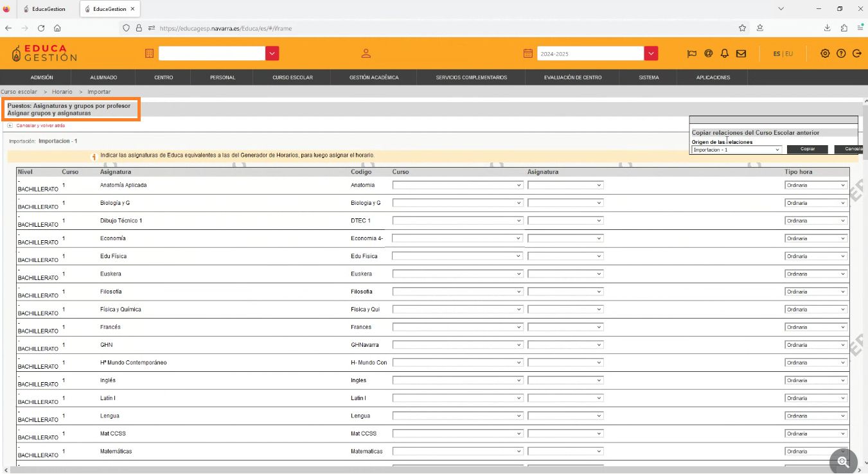The width and height of the screenshot is (868, 474).
Task: Reload the page in the browser toolbar
Action: pyautogui.click(x=41, y=28)
